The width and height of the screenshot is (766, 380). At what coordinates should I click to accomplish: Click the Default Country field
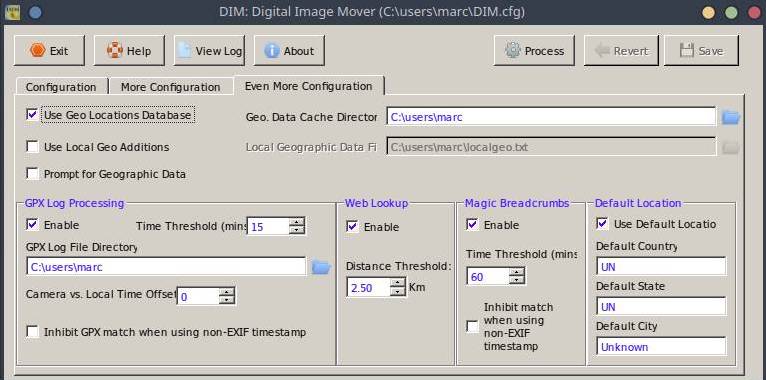coord(661,267)
